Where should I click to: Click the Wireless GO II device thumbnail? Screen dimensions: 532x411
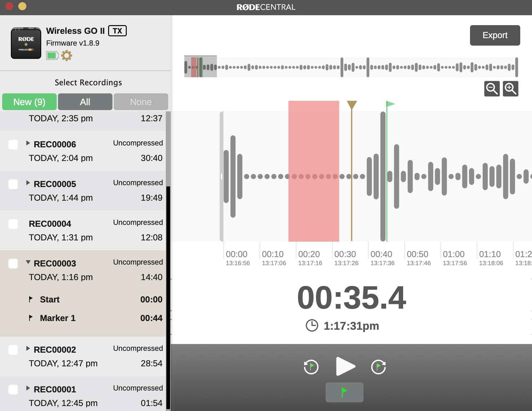pyautogui.click(x=26, y=43)
